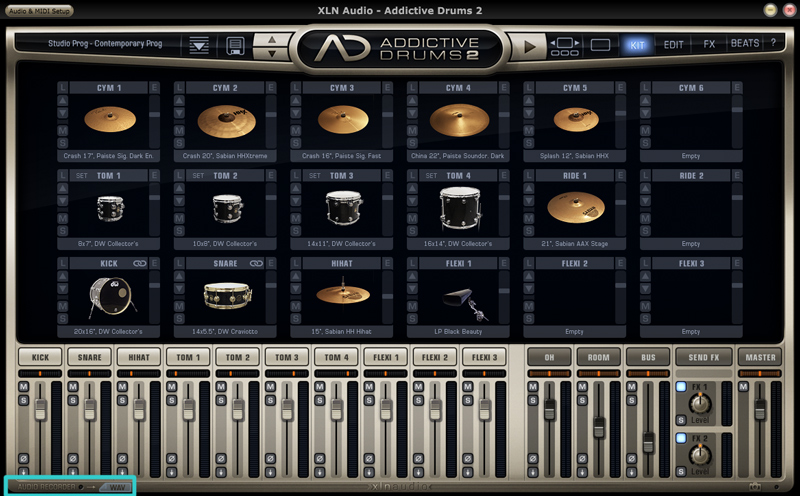Select the SEND FX mixer channel button

click(704, 357)
